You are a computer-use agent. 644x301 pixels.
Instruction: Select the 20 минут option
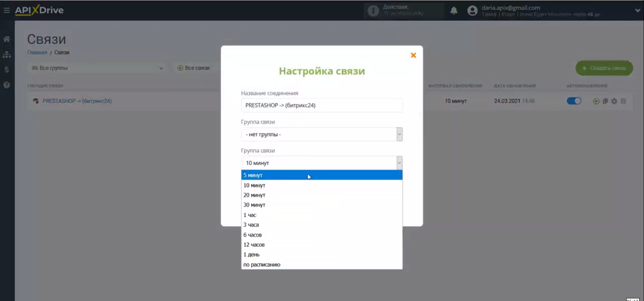point(322,195)
